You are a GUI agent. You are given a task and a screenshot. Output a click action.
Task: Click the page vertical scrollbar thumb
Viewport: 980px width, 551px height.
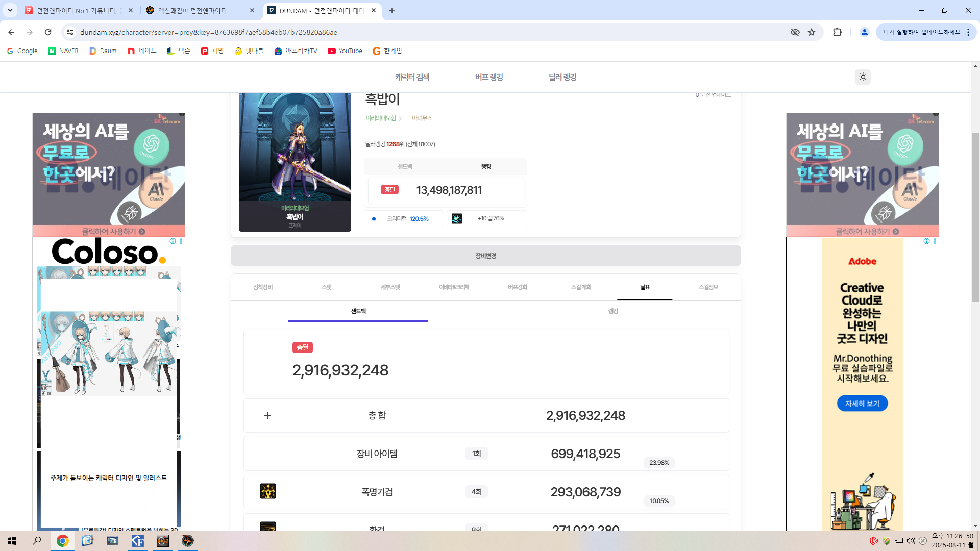pos(975,217)
